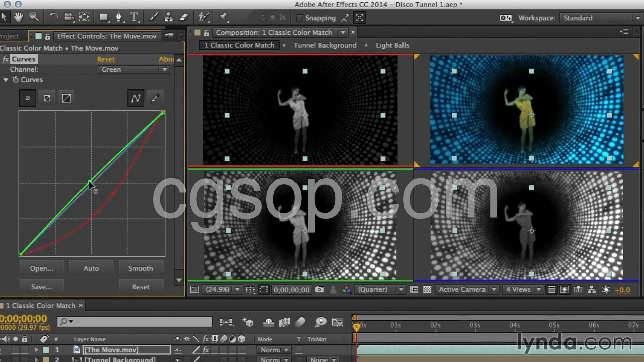Image resolution: width=644 pixels, height=362 pixels.
Task: Click the green curve's top-right endpoint
Action: coord(163,113)
